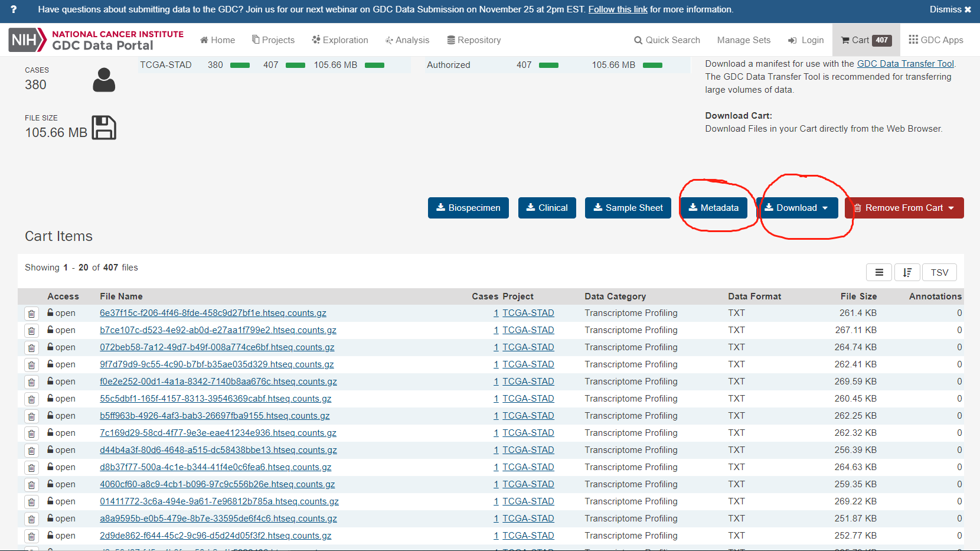This screenshot has height=551, width=980.
Task: Click the Data Category column header
Action: coord(615,296)
